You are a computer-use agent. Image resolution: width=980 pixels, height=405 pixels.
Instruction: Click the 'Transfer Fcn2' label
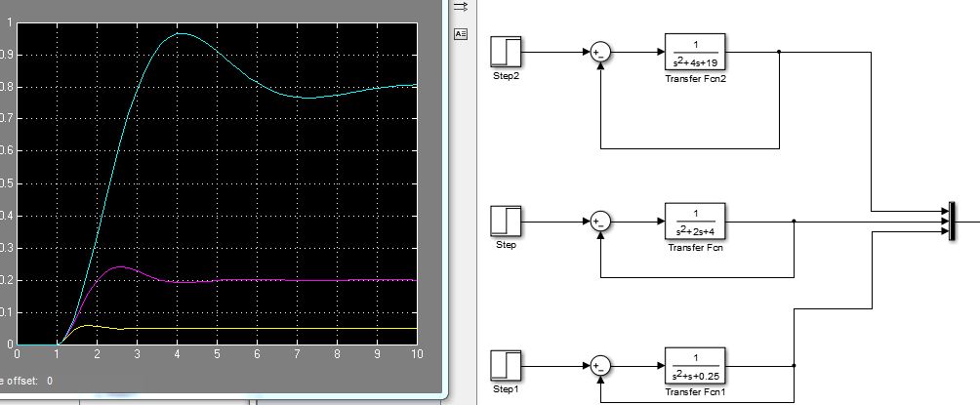click(x=695, y=78)
